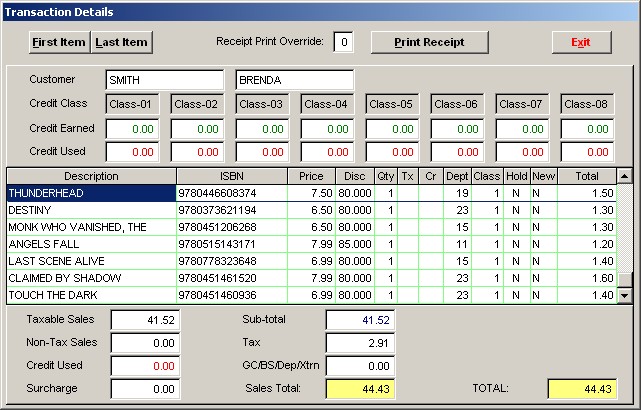This screenshot has height=410, width=641.
Task: Click the customer last name field SMITH
Action: tap(165, 80)
